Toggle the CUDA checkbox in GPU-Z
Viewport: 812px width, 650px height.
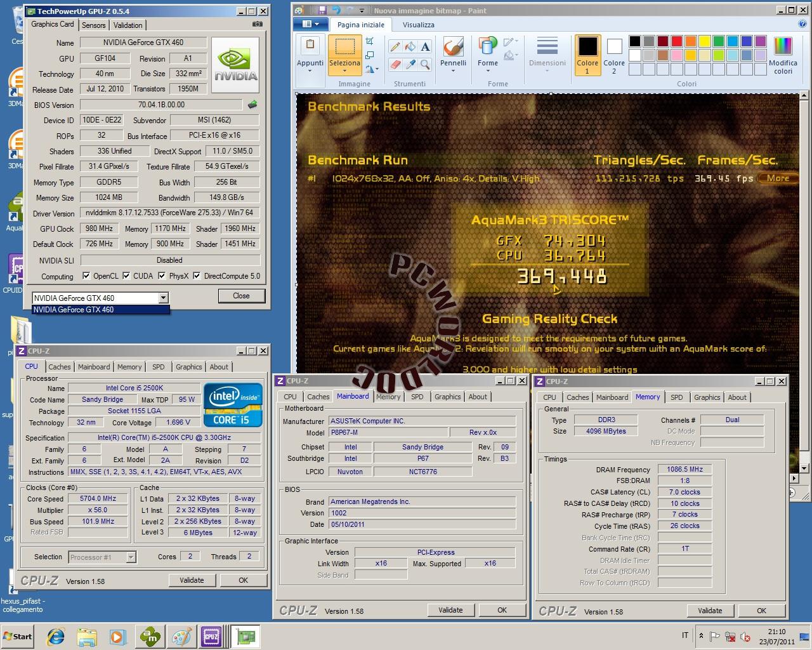tap(126, 275)
